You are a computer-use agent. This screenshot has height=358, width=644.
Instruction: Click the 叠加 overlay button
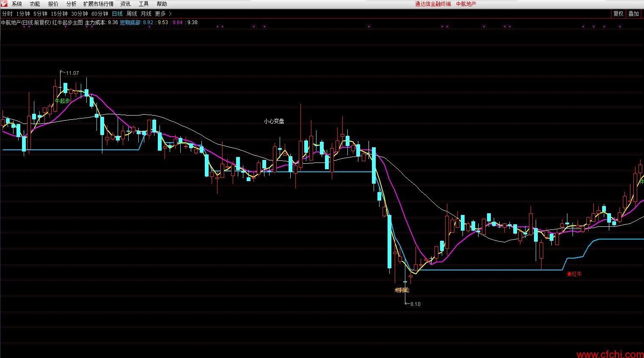pos(633,14)
